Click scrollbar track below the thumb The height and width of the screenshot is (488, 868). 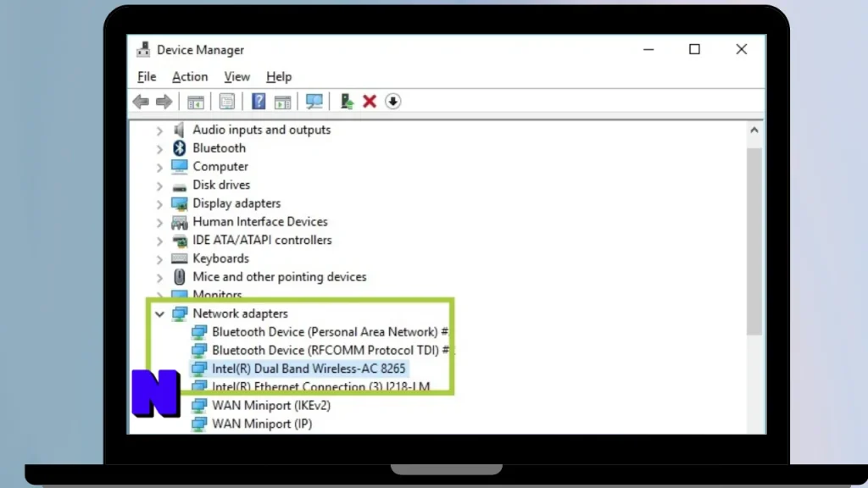click(x=754, y=385)
